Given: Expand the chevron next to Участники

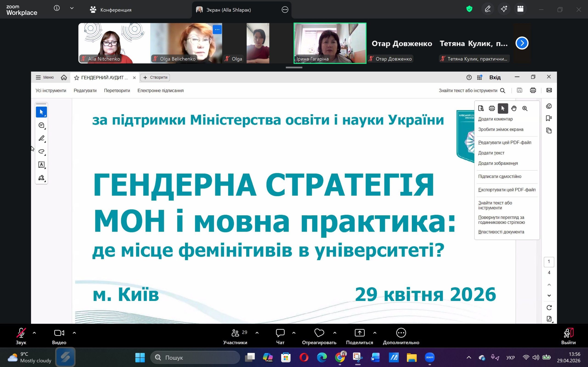Looking at the screenshot, I should point(257,333).
